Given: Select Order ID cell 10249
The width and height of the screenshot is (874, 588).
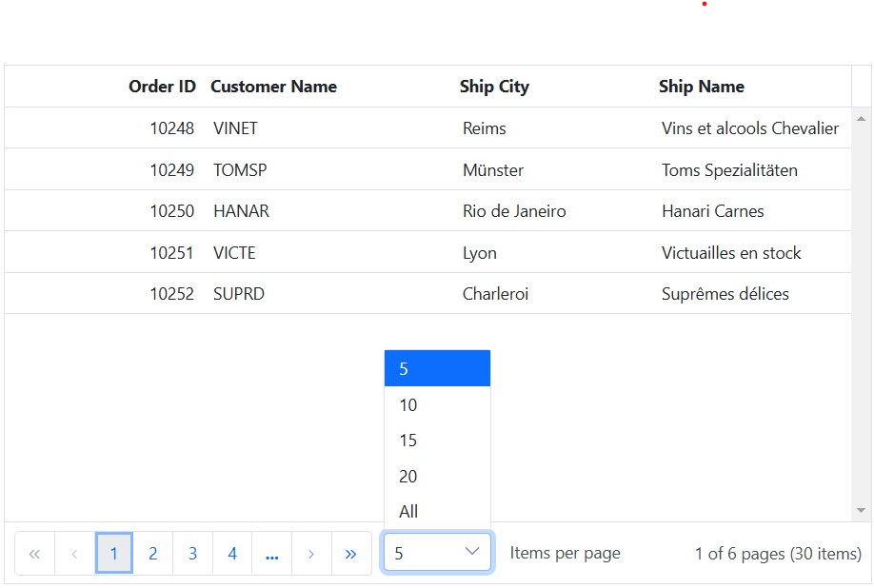Looking at the screenshot, I should (x=171, y=169).
